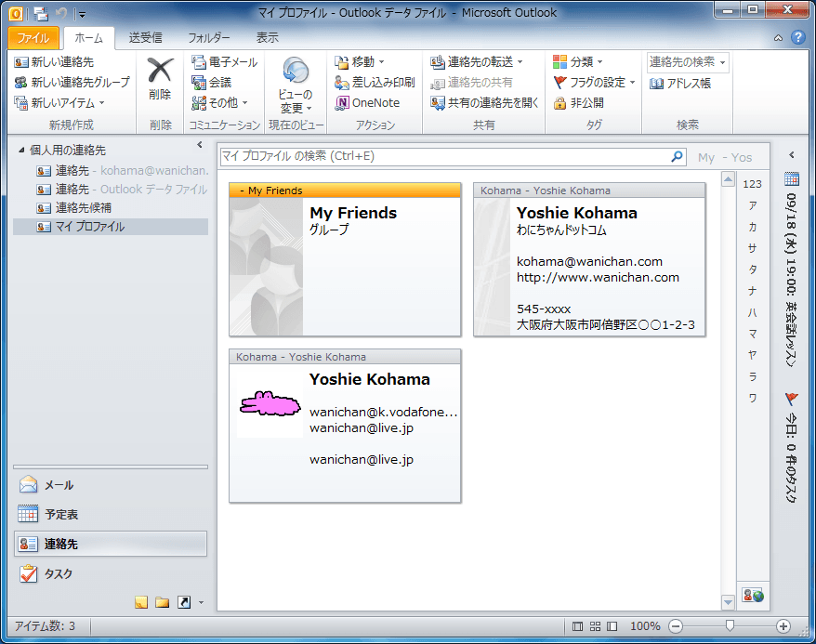816x644 pixels.
Task: Open the 新しいアイテム dropdown
Action: click(x=59, y=103)
